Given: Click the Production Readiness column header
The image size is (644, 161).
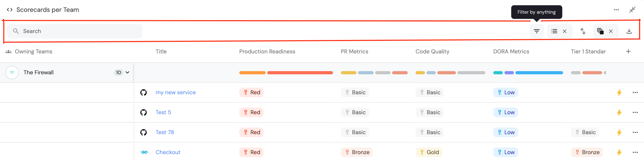Looking at the screenshot, I should [x=267, y=52].
